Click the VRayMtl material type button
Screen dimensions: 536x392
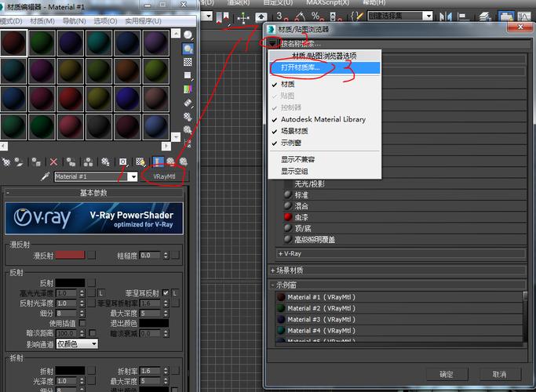tap(164, 176)
